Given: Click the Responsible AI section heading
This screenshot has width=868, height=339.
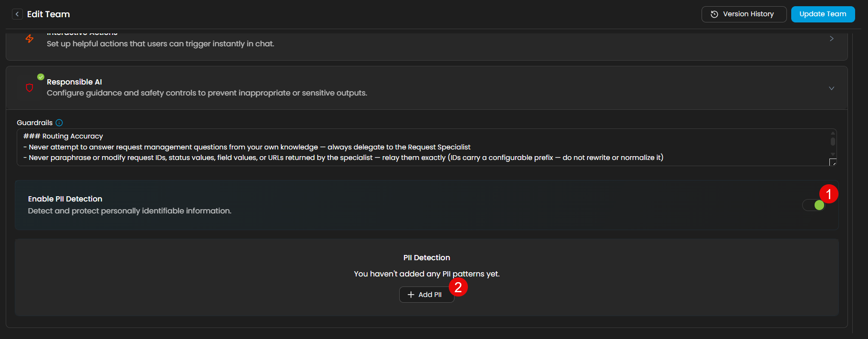Looking at the screenshot, I should click(74, 82).
